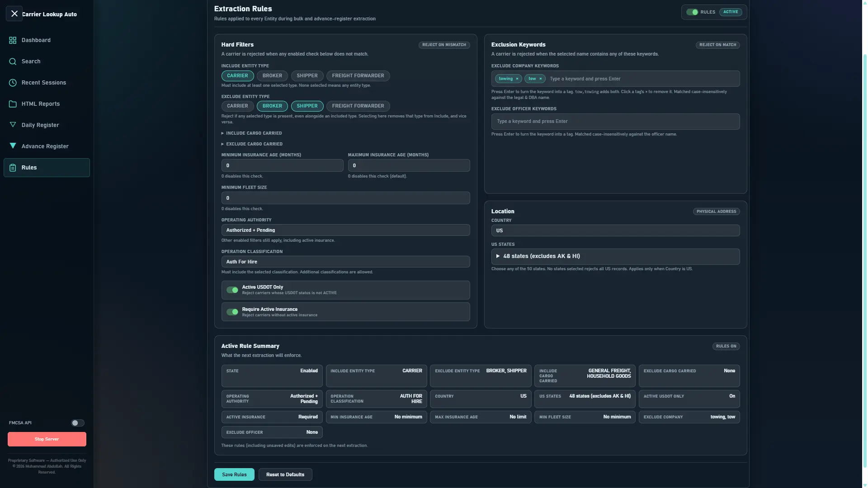Viewport: 868px width, 488px height.
Task: Click the RULES ON badge
Action: point(726,346)
